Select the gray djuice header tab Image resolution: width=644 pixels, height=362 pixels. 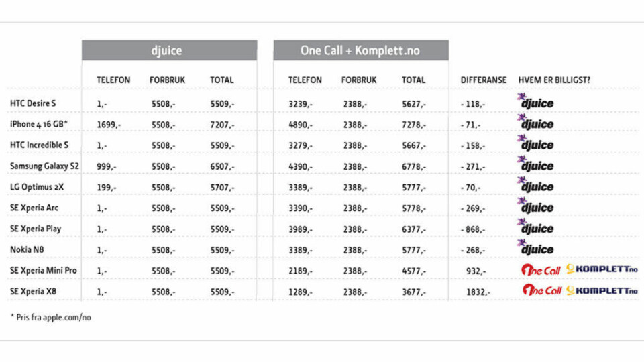click(x=169, y=50)
